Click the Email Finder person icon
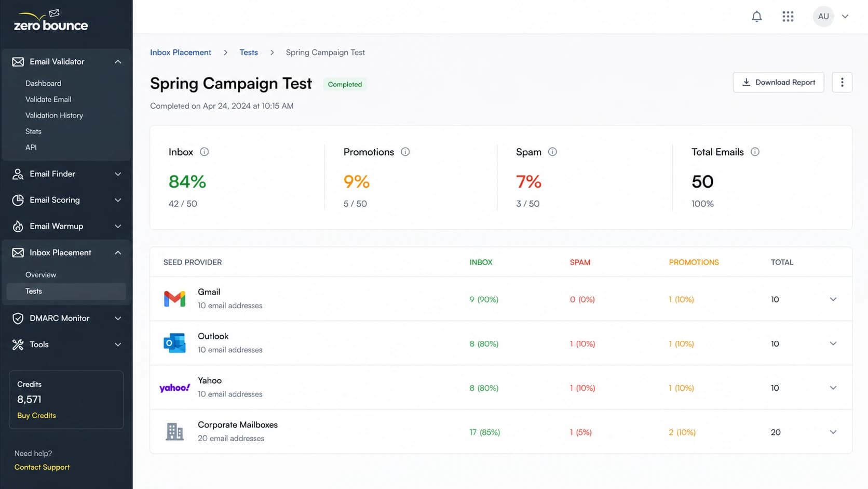This screenshot has height=489, width=868. coord(18,174)
